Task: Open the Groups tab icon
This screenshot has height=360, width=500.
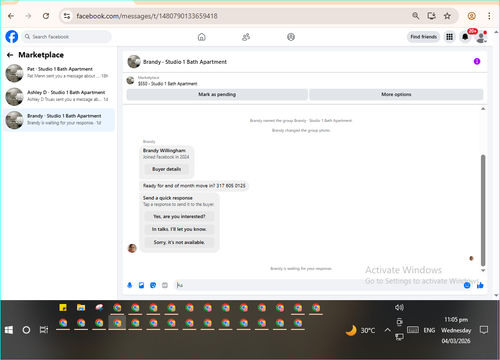Action: coord(291,37)
